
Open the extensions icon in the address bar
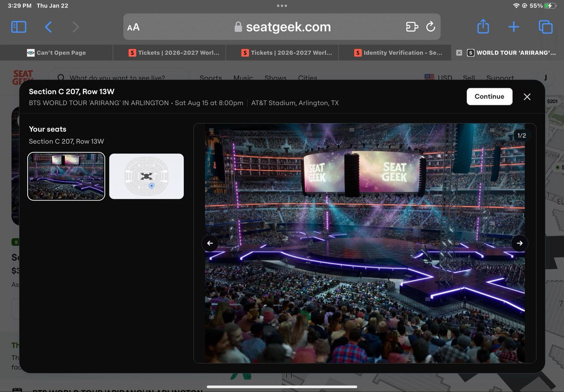pyautogui.click(x=412, y=27)
